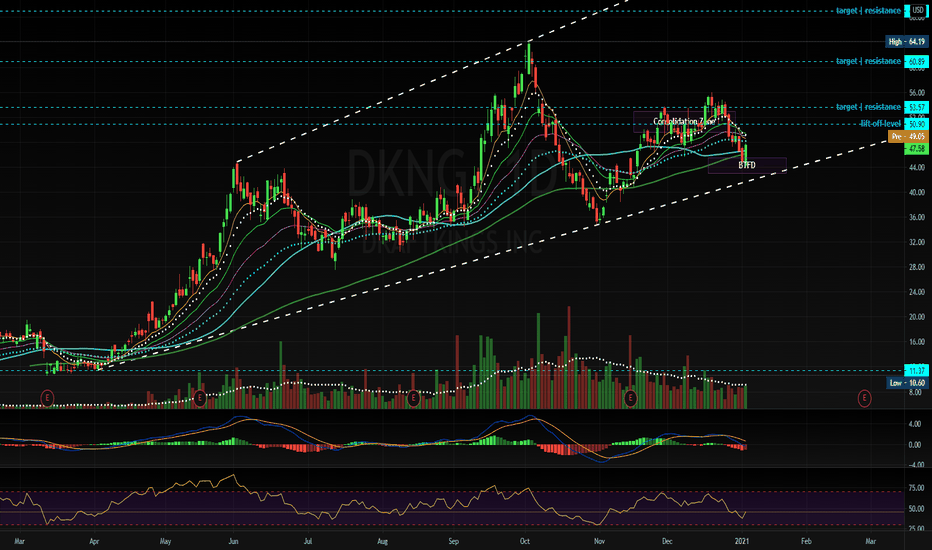The image size is (932, 550).
Task: Click the 4.00 tick on the MACD scale
Action: [914, 425]
